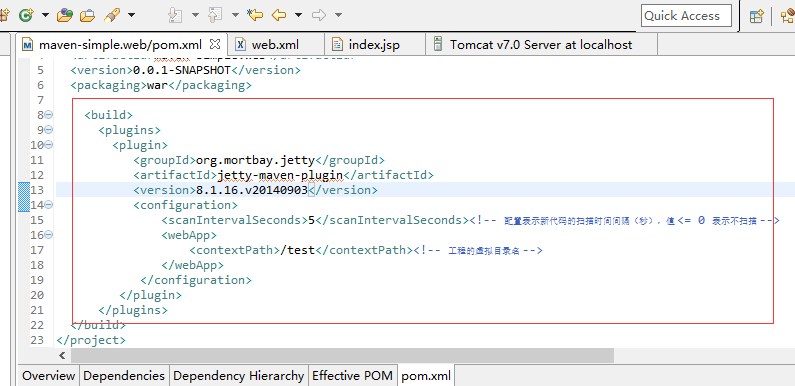Click the Open Task briefcase-folder icon
795x386 pixels.
click(x=88, y=15)
